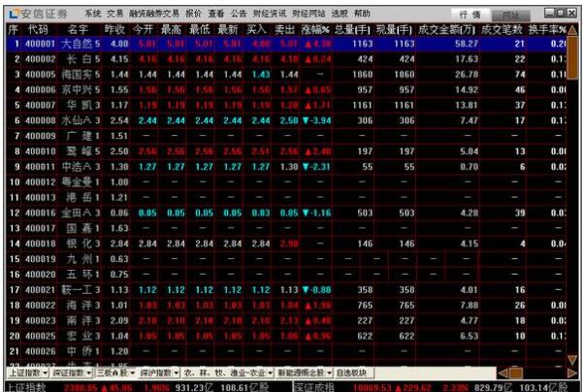The image size is (583, 392).
Task: Click the right arrow of the horizontal scrollbar
Action: pyautogui.click(x=572, y=373)
